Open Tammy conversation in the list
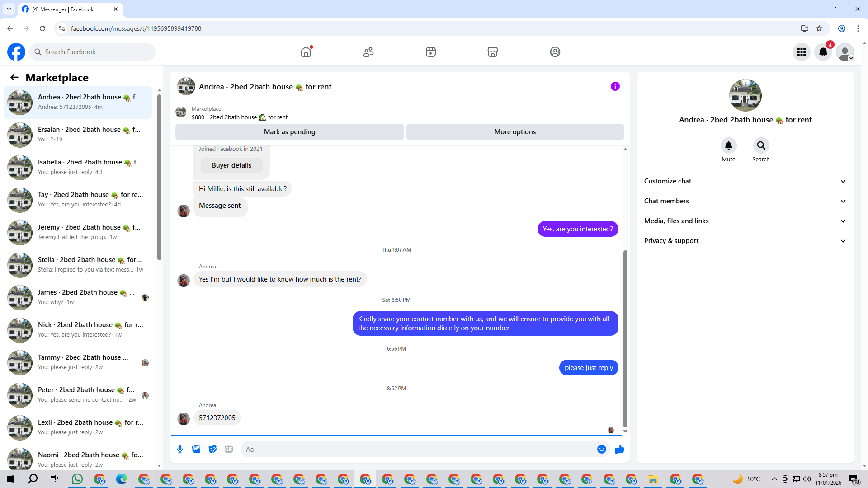The width and height of the screenshot is (868, 488). pyautogui.click(x=78, y=362)
